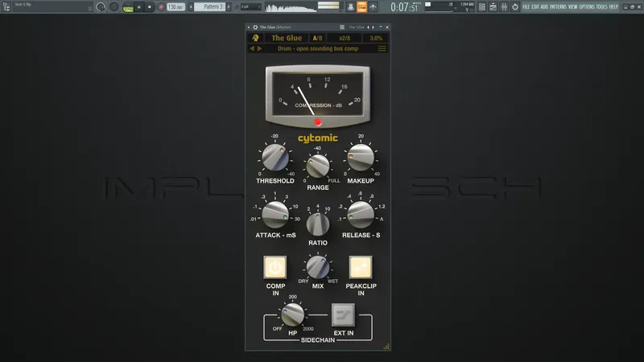Click the first round master knob in the toolbar
Viewport: 644px width, 362px height.
(x=101, y=6)
